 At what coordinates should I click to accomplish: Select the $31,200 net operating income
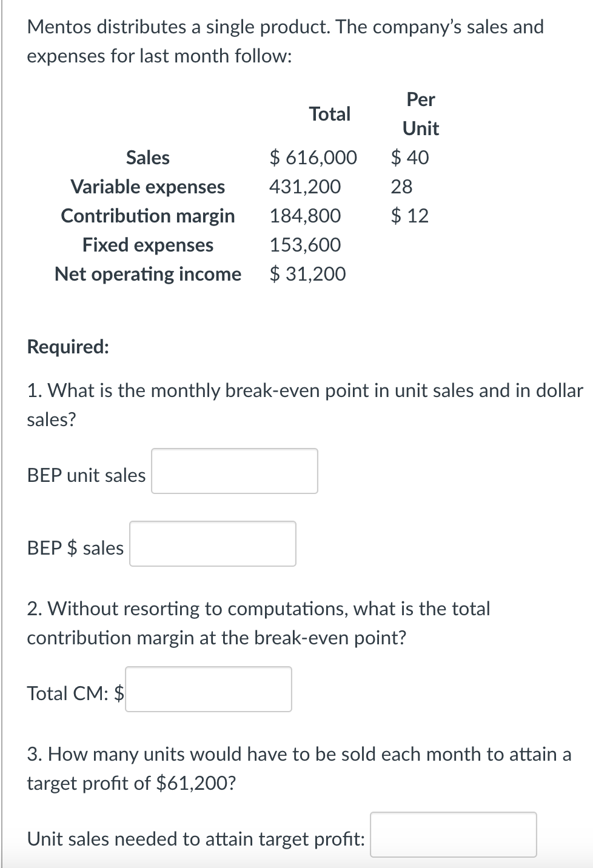pos(307,274)
